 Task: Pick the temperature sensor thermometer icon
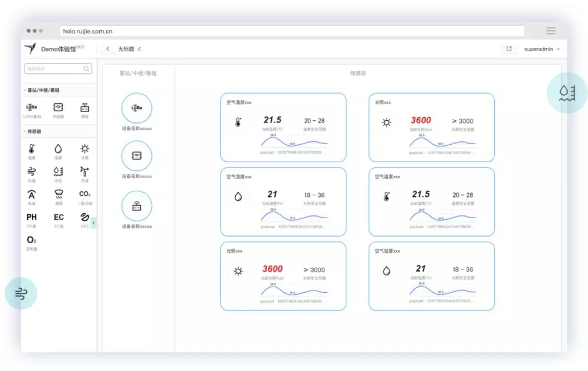click(x=32, y=149)
